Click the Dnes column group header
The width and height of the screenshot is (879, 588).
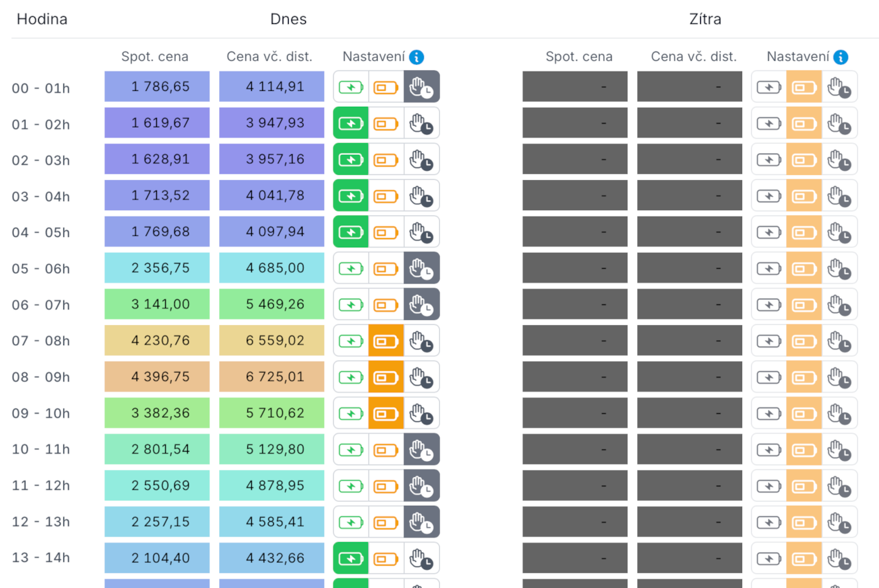(288, 19)
